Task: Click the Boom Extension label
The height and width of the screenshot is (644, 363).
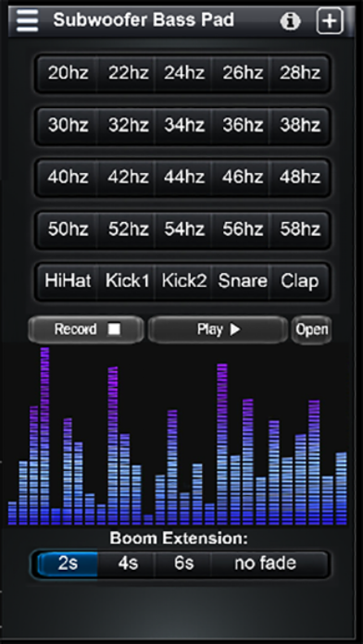Action: pos(179,539)
